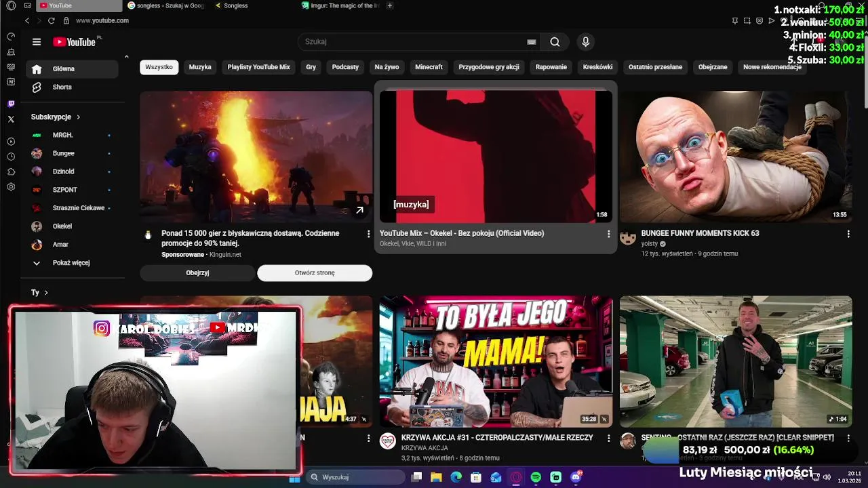
Task: Activate voice search microphone
Action: click(x=586, y=42)
